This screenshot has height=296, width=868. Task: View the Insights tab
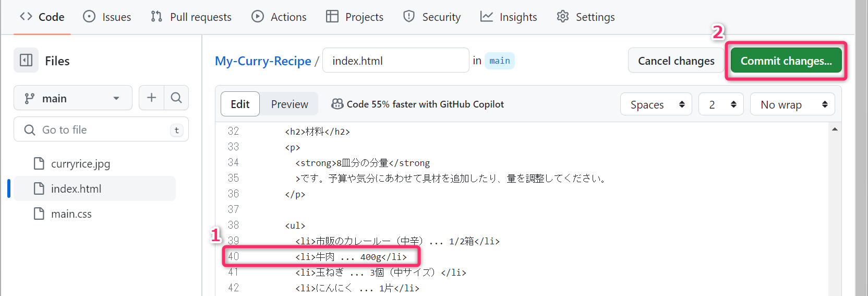509,17
